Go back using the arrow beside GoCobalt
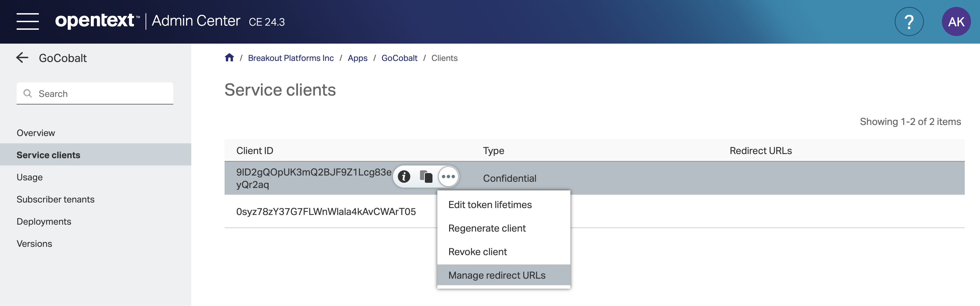This screenshot has height=306, width=980. coord(23,58)
